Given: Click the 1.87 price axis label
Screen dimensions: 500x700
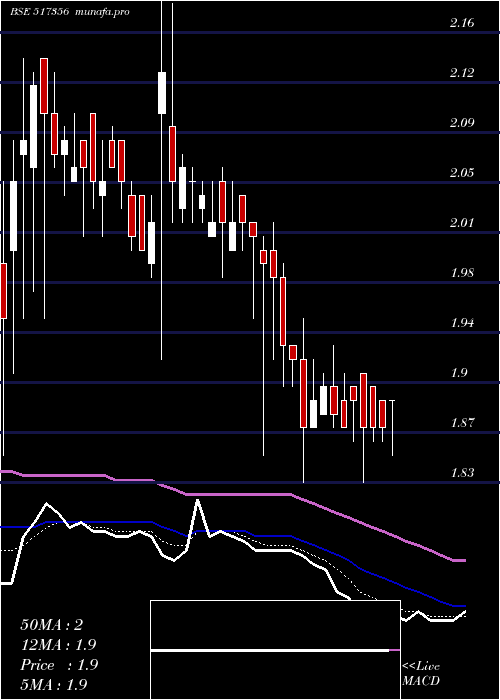Looking at the screenshot, I should [462, 422].
